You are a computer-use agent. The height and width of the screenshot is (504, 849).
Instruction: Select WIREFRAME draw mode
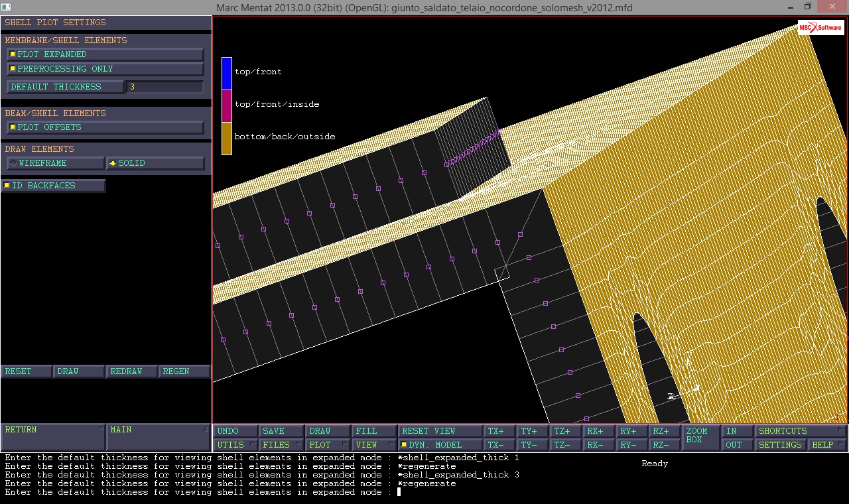pyautogui.click(x=55, y=163)
